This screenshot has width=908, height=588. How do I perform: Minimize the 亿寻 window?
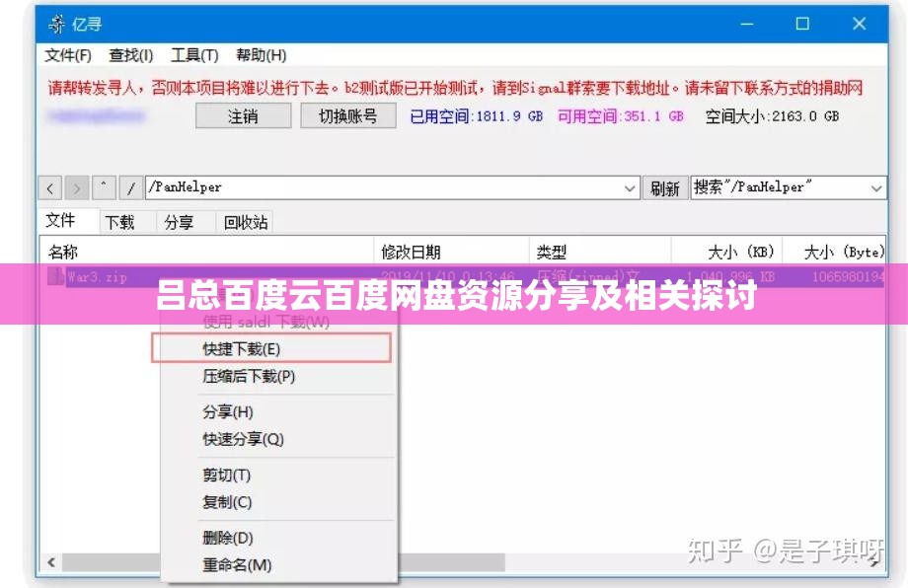tap(747, 25)
